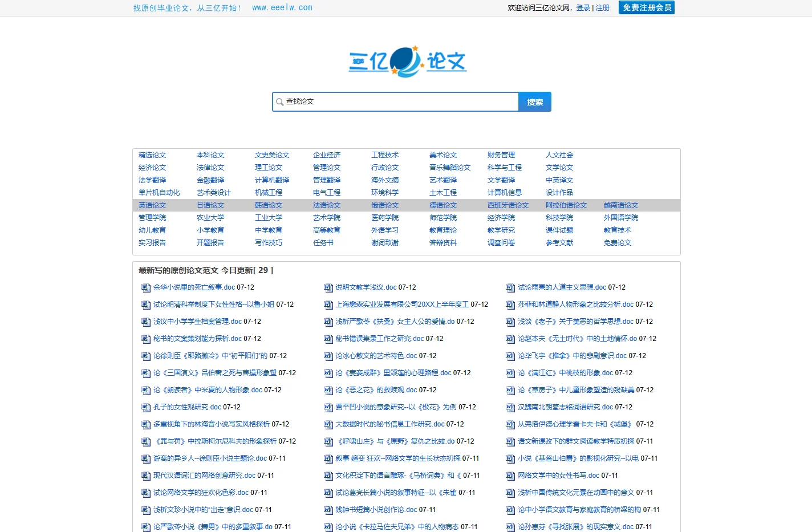
Task: Open the 工程技术 category
Action: pos(385,155)
